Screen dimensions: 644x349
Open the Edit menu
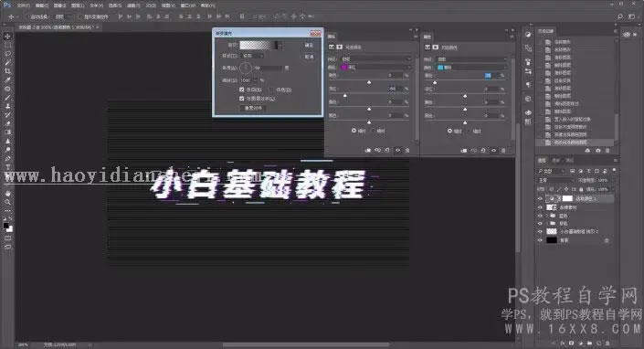coord(41,5)
